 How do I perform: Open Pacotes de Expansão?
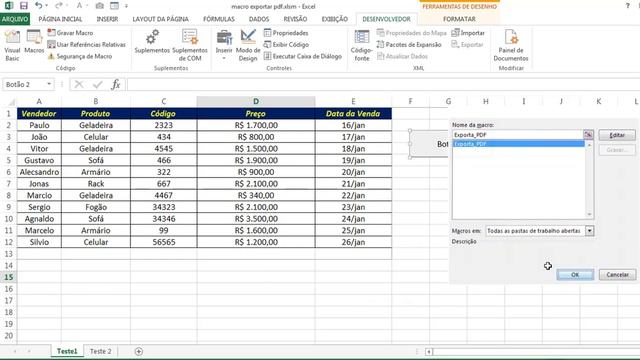coord(409,44)
